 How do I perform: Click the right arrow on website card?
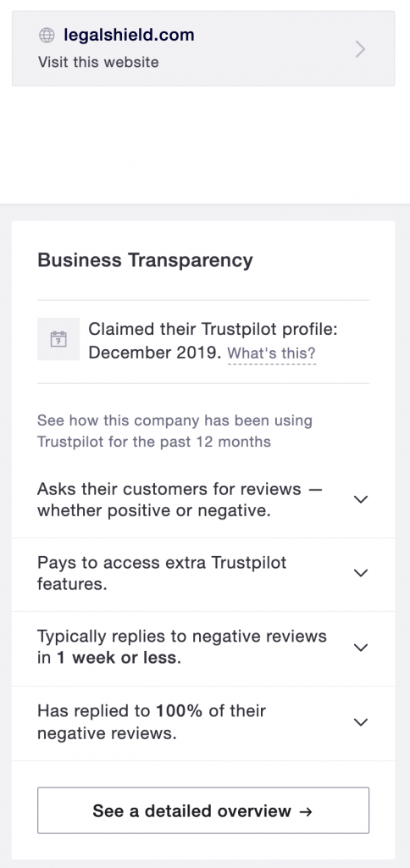[360, 49]
